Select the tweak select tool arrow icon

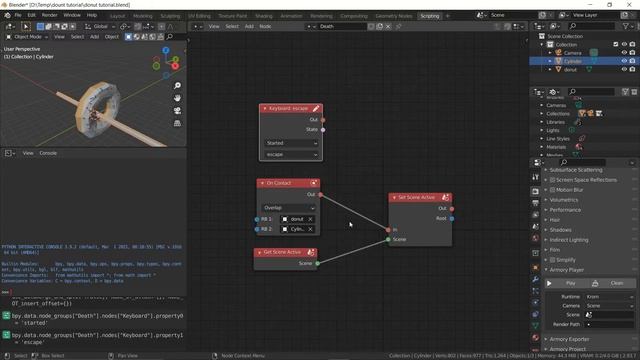pos(26,27)
